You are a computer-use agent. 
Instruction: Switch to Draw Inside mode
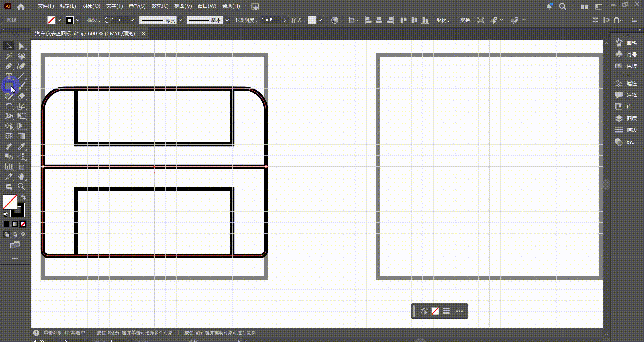[x=23, y=234]
